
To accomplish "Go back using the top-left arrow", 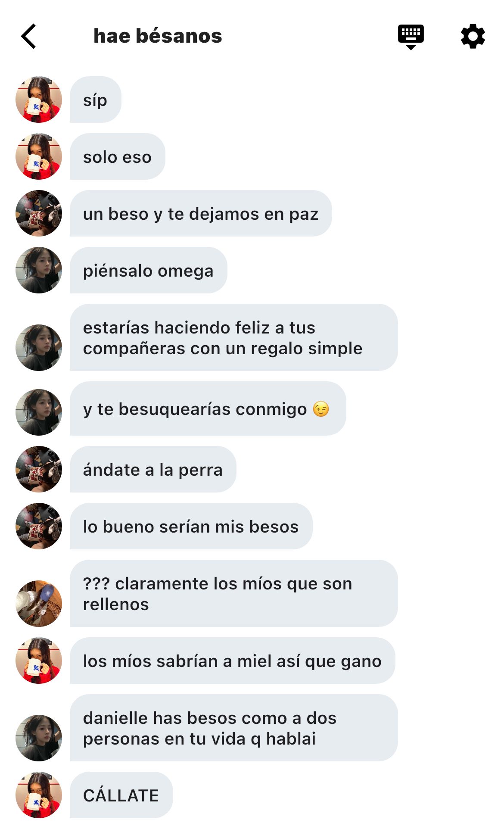I will pyautogui.click(x=28, y=36).
